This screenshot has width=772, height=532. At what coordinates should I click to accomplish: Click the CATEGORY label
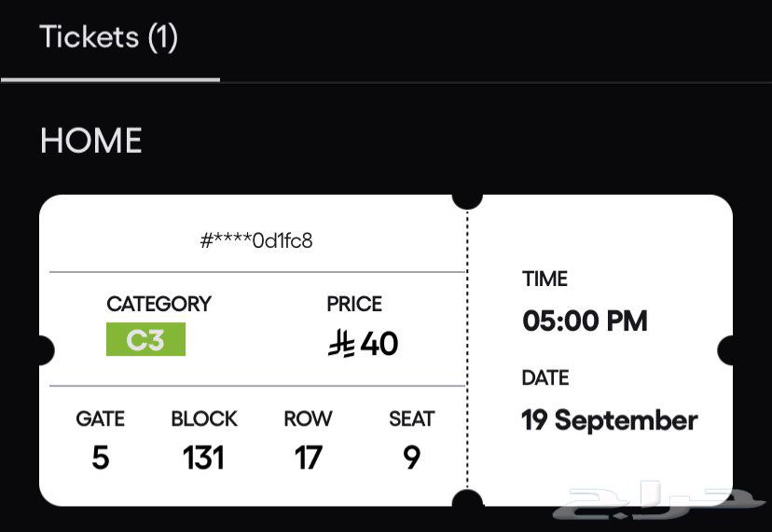pos(159,304)
